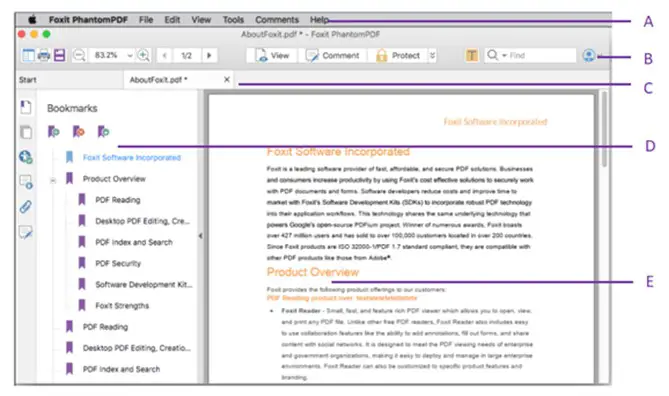Viewport: 669px width, 396px height.
Task: Click the vertical document scrollbar
Action: [604, 129]
